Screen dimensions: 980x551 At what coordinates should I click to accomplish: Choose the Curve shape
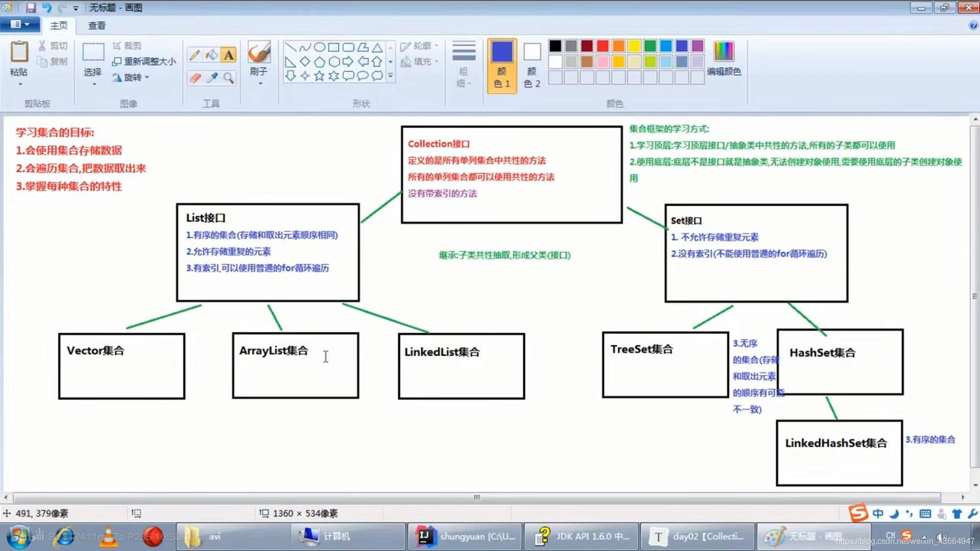click(305, 47)
